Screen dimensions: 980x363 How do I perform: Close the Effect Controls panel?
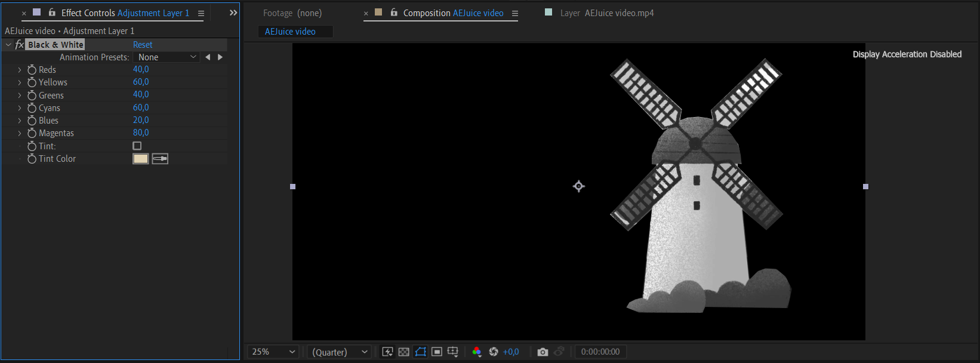[x=24, y=13]
